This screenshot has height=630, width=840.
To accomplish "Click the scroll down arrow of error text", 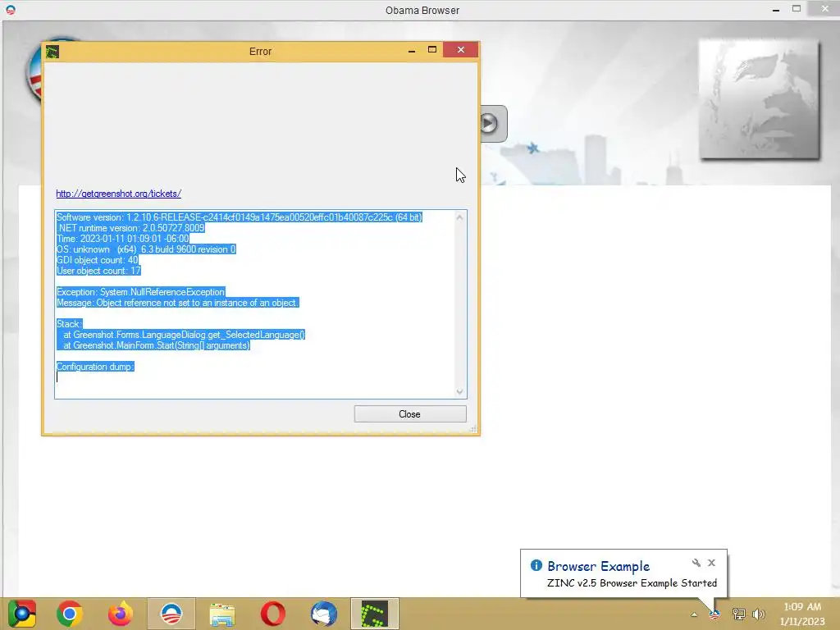I will pyautogui.click(x=459, y=391).
